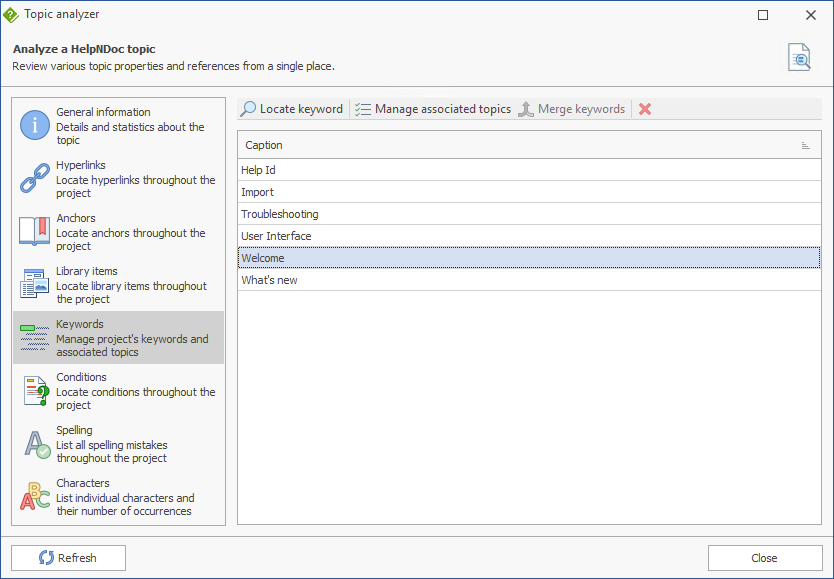Click the checklist icon of Manage associated topics

pyautogui.click(x=363, y=109)
